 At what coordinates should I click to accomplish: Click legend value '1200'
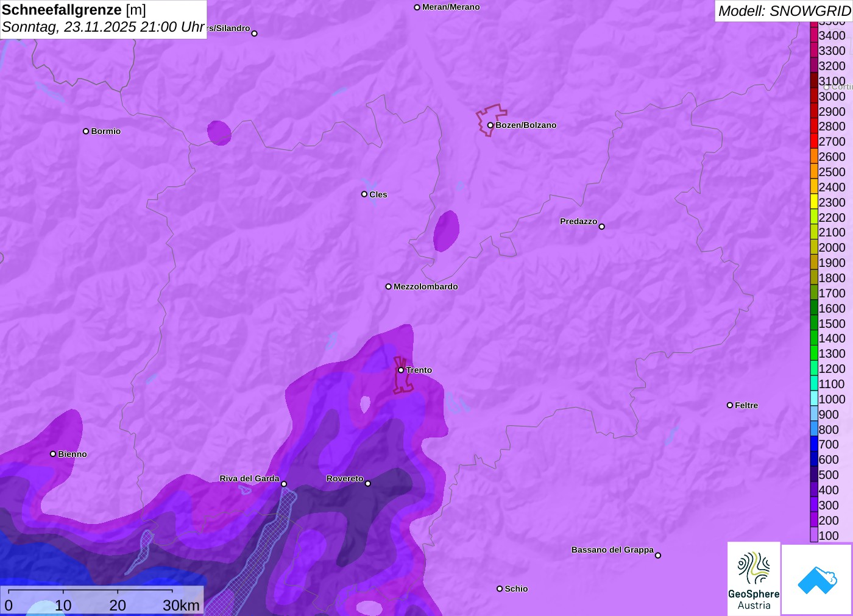coord(832,369)
